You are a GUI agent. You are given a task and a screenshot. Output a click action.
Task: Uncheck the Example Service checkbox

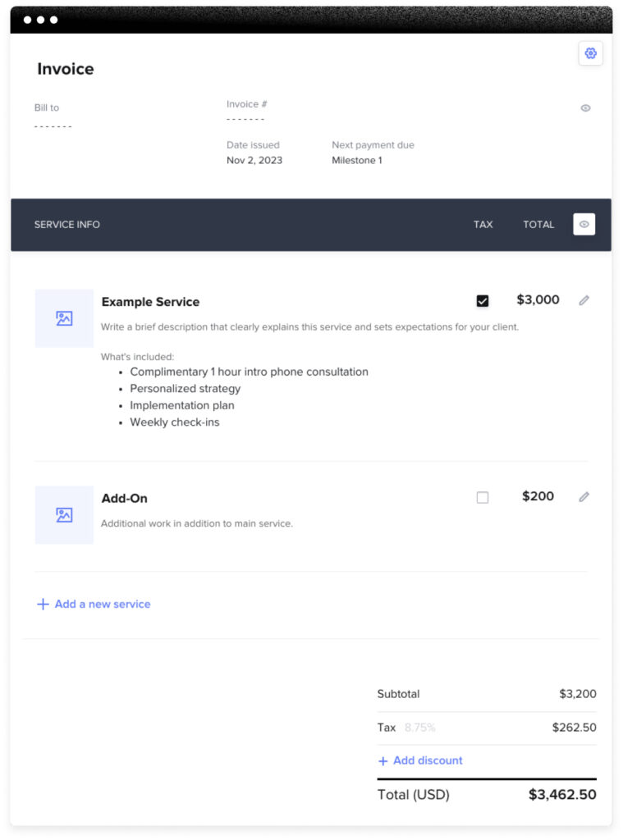pyautogui.click(x=483, y=300)
